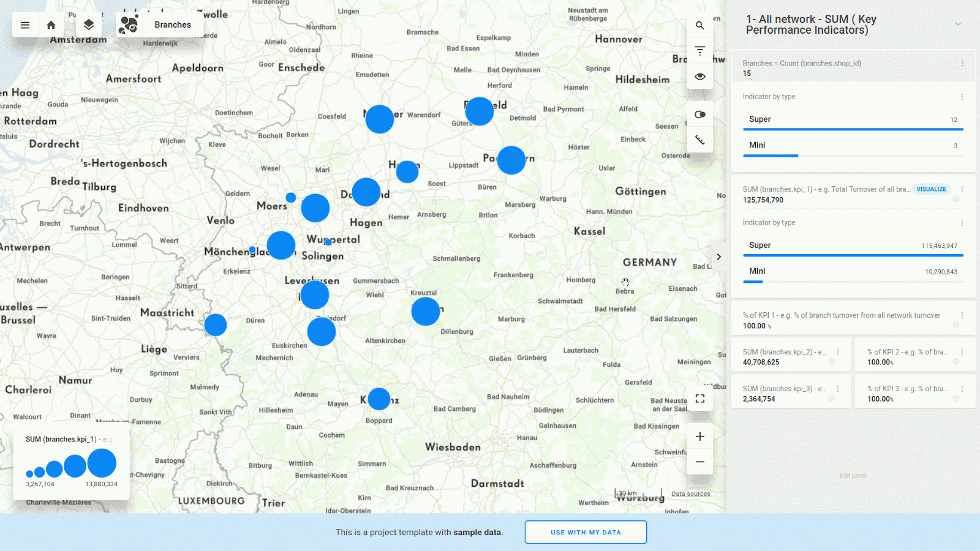This screenshot has height=551, width=980.
Task: Open the map layers panel
Action: 89,24
